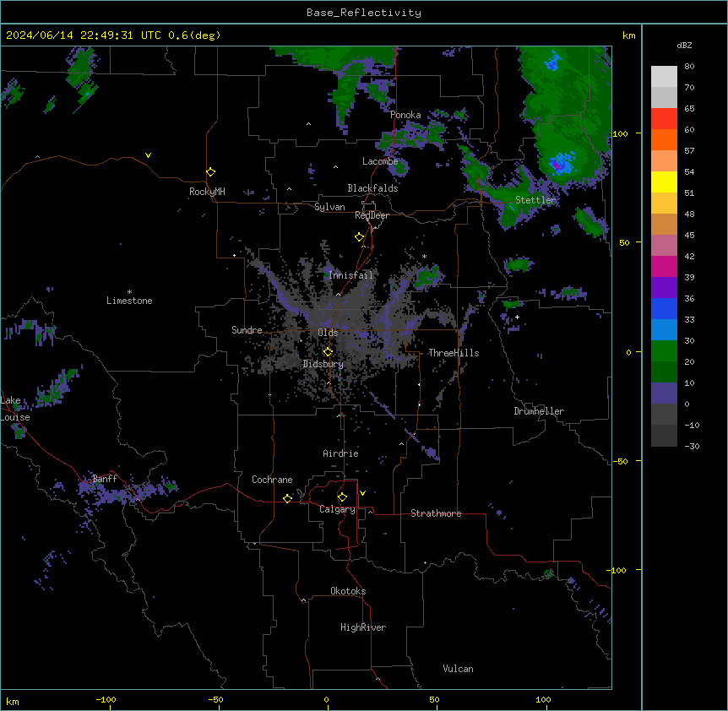Screen dimensions: 728x711
Task: Select the yellow 51-54 dBZ legend swatch
Action: click(x=664, y=182)
